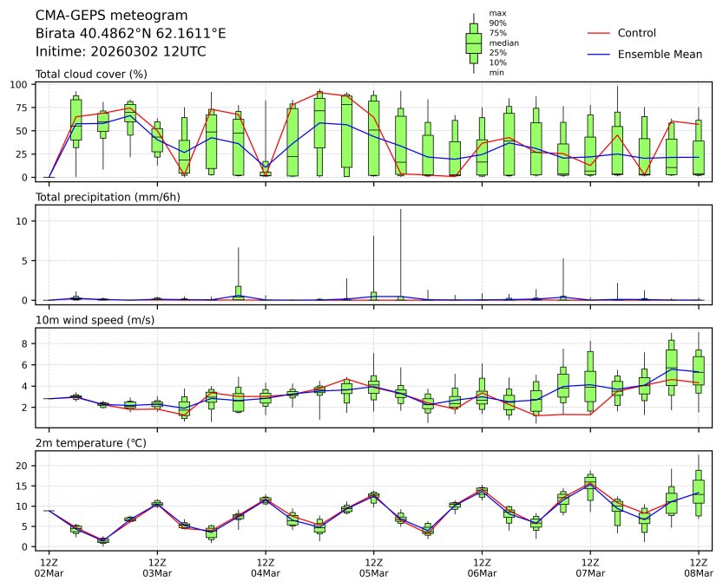Viewport: 723px width, 588px height.
Task: Click the red Control legend line
Action: pos(599,33)
